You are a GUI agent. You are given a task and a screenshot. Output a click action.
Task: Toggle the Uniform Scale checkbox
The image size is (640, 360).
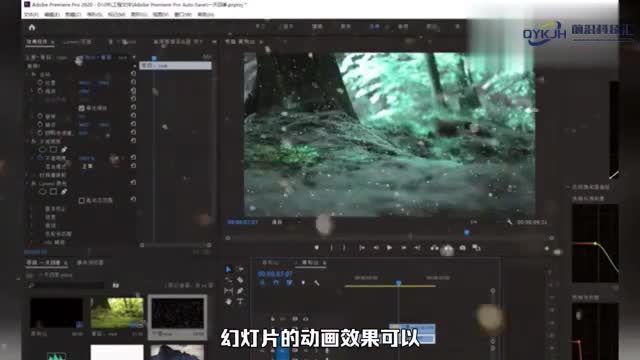pyautogui.click(x=82, y=108)
